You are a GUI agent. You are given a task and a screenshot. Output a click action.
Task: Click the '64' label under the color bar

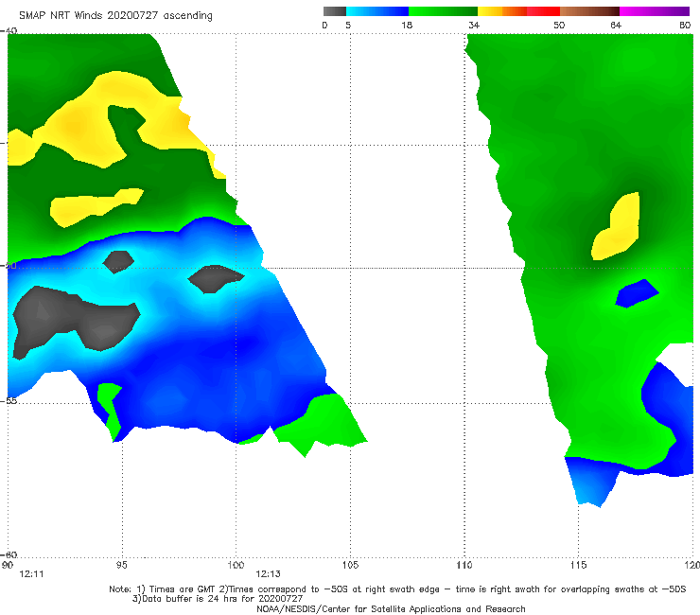pyautogui.click(x=616, y=26)
